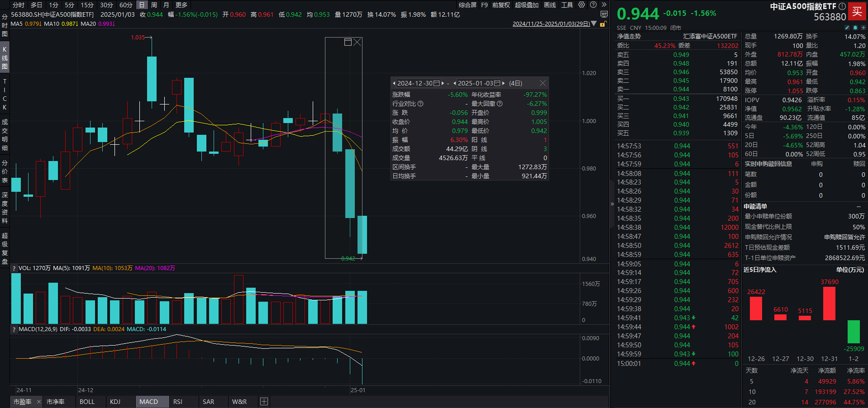Viewport: 868px width, 408px height.
Task: Close the interval statistics popup panel
Action: click(x=543, y=83)
